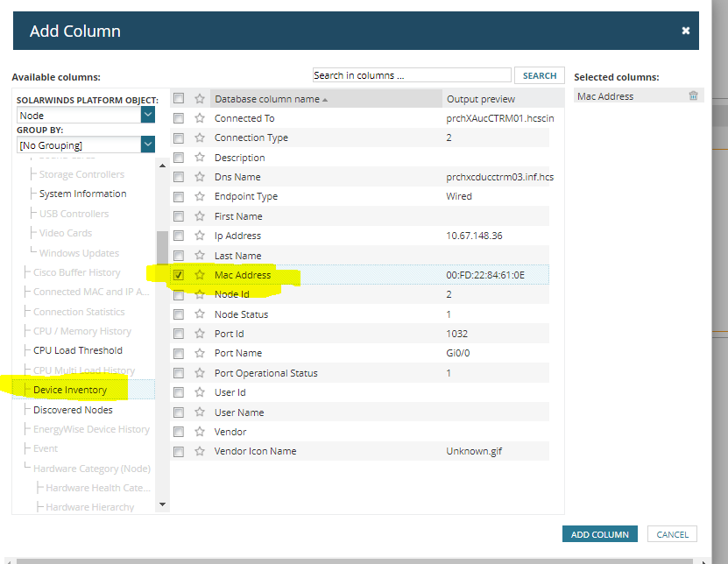Uncheck the Mac Address checkbox
This screenshot has width=728, height=564.
[179, 275]
